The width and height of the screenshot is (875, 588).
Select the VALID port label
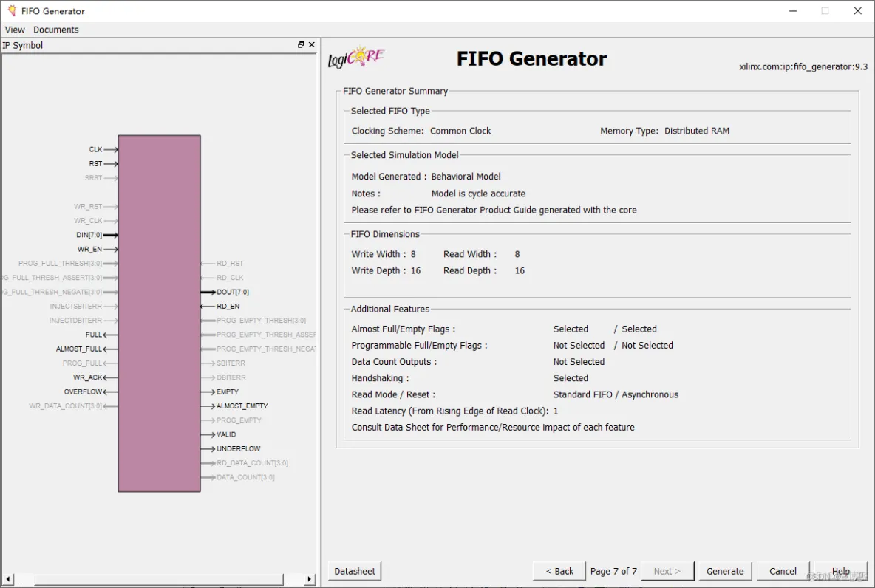pyautogui.click(x=226, y=434)
